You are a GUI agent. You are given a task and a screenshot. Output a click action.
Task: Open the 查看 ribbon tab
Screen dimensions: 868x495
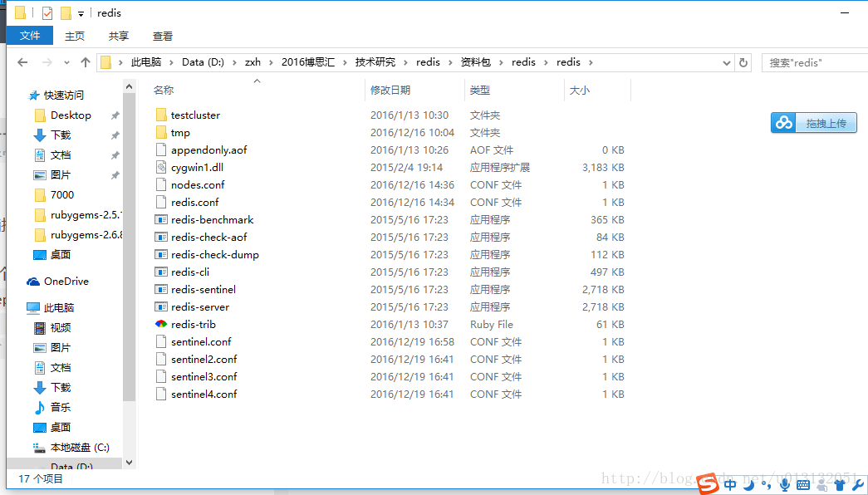(x=163, y=36)
